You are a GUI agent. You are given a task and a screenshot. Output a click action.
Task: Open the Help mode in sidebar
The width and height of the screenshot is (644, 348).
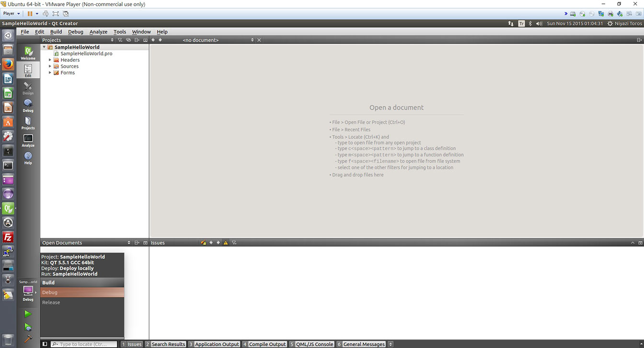[x=28, y=158]
